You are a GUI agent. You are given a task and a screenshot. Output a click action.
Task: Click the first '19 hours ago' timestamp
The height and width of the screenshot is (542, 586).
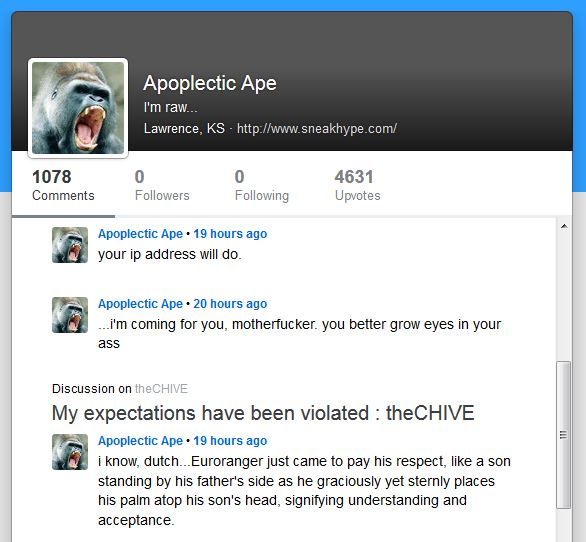230,234
